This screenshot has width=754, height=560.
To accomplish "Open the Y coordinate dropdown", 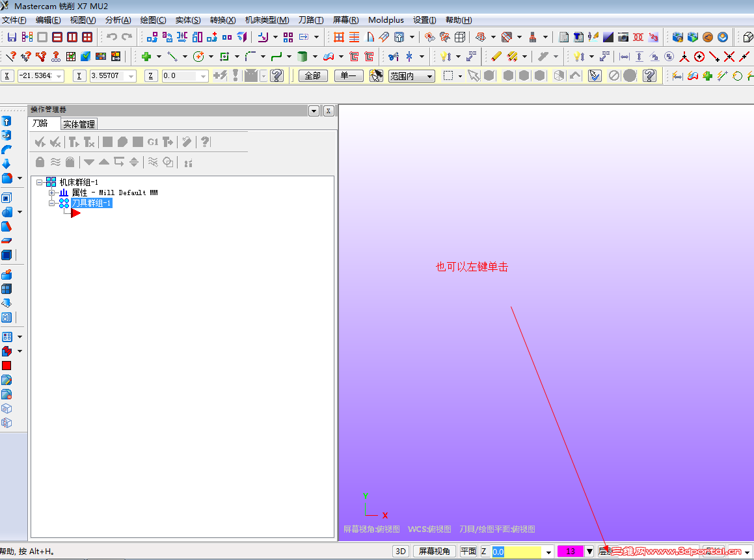I will click(131, 76).
